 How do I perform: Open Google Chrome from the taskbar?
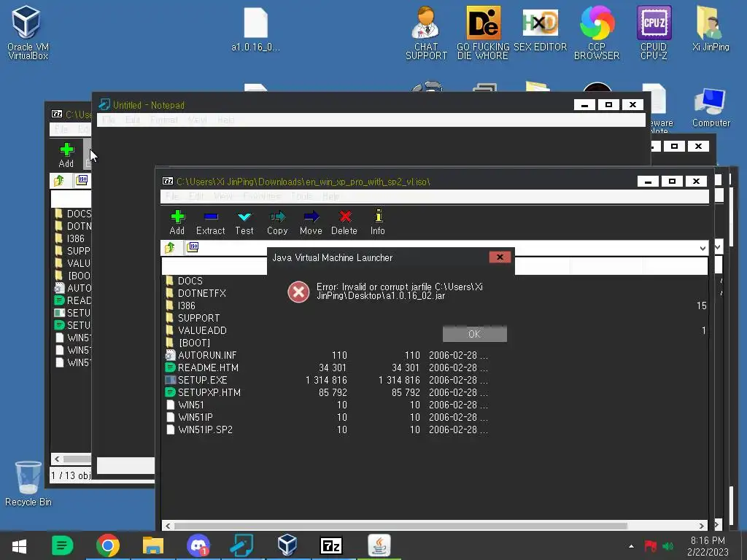(x=108, y=545)
